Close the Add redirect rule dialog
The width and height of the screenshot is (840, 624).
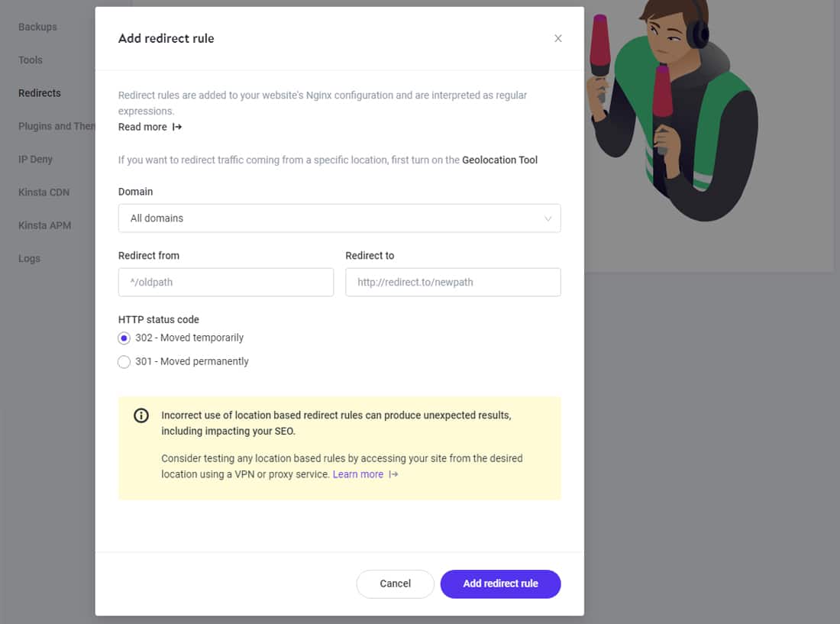coord(558,38)
